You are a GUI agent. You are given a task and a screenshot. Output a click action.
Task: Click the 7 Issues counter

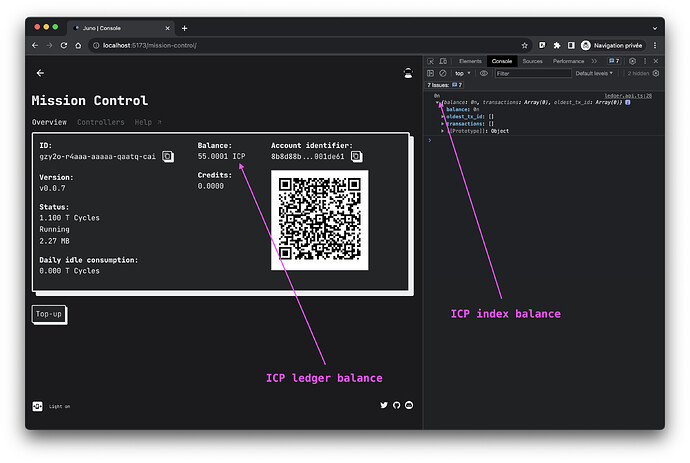tap(444, 85)
